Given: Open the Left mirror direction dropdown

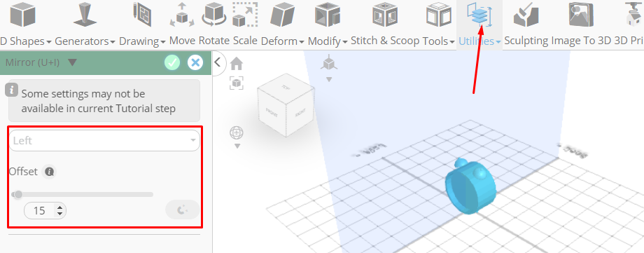Looking at the screenshot, I should tap(104, 141).
